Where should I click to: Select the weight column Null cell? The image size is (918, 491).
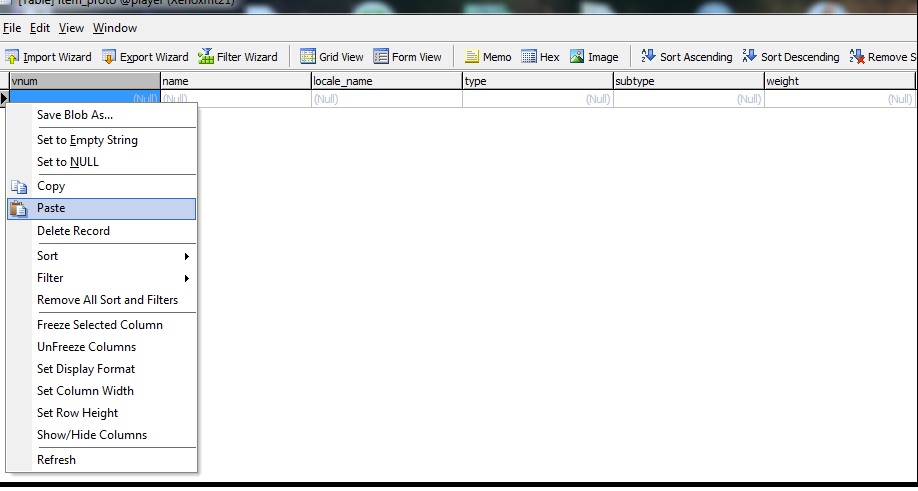pyautogui.click(x=840, y=99)
